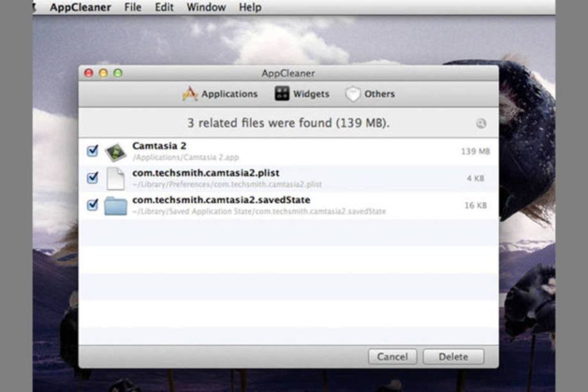Select the Camtasia 2 row name

click(x=159, y=146)
